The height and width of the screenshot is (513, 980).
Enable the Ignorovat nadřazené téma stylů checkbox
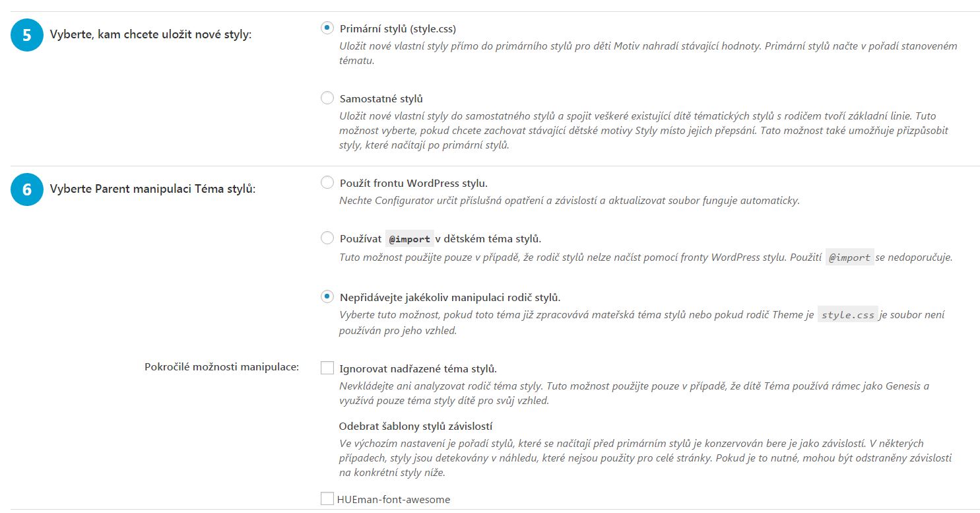coord(327,368)
